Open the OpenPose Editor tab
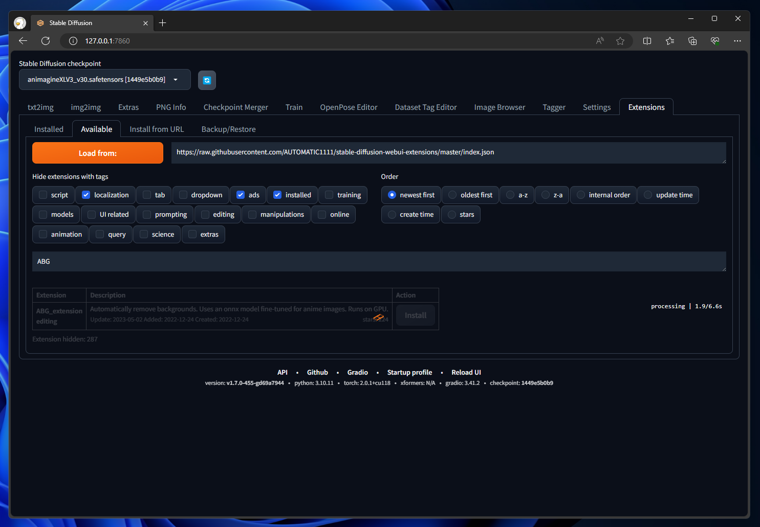Viewport: 760px width, 527px height. 348,107
